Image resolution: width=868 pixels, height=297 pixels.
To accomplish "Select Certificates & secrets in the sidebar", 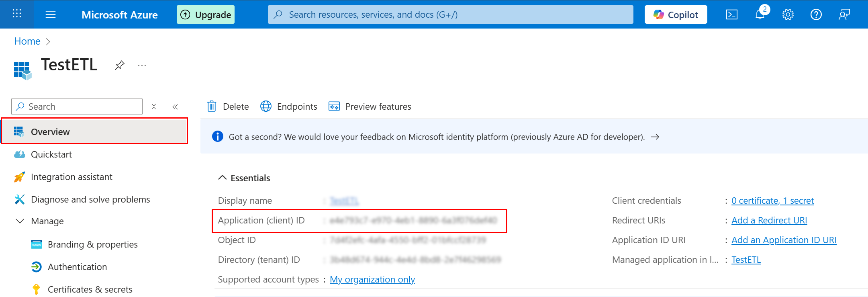I will click(90, 289).
